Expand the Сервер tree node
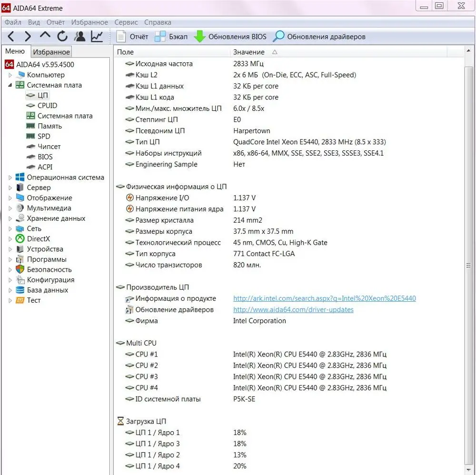The width and height of the screenshot is (476, 475). pyautogui.click(x=10, y=188)
